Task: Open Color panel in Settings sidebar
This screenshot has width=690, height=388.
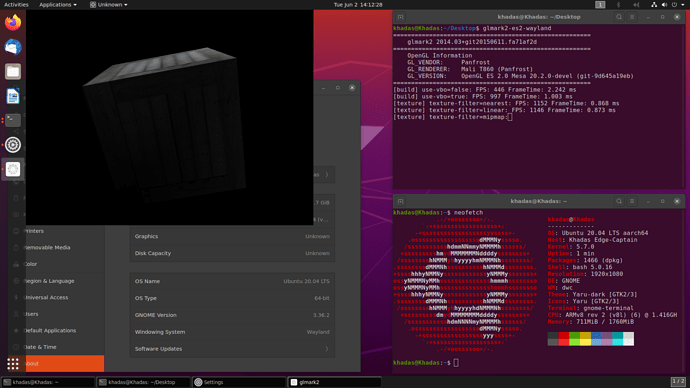Action: pyautogui.click(x=56, y=264)
